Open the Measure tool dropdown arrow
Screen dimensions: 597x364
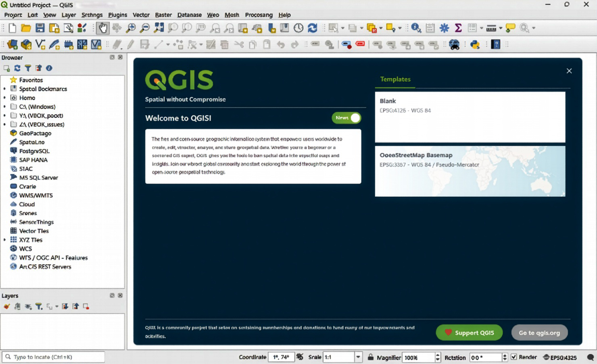(x=500, y=28)
